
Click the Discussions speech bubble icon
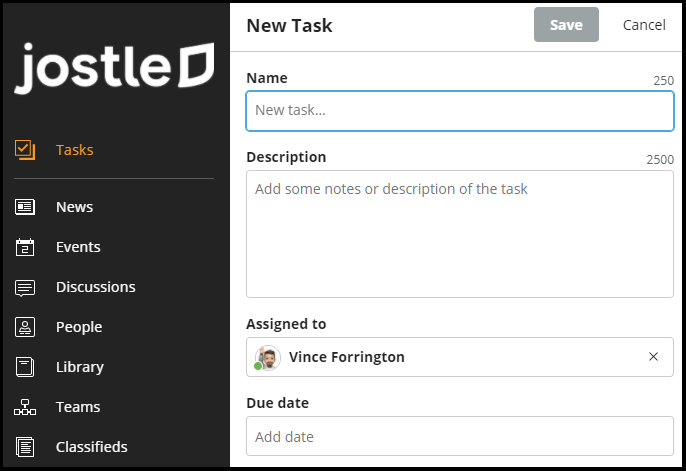[25, 287]
